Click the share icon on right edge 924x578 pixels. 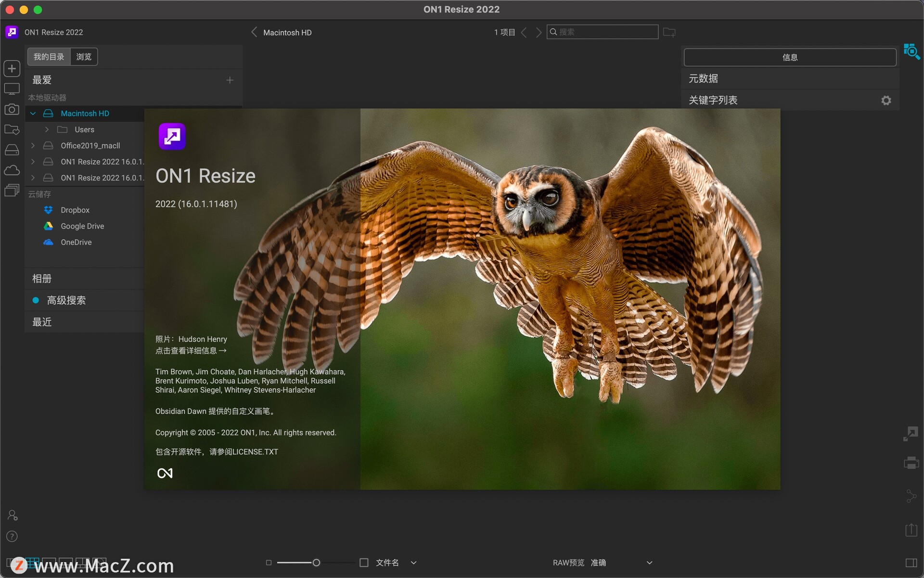pyautogui.click(x=911, y=496)
